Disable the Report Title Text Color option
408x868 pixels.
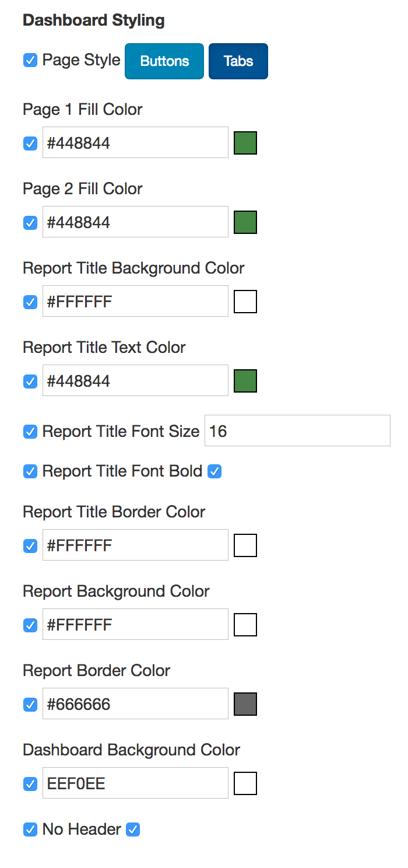click(30, 381)
